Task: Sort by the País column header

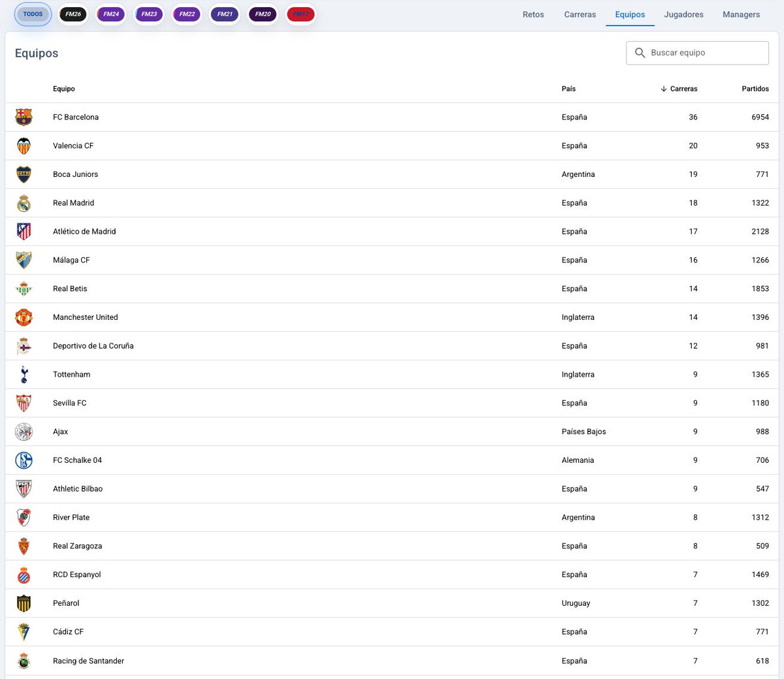Action: 568,89
